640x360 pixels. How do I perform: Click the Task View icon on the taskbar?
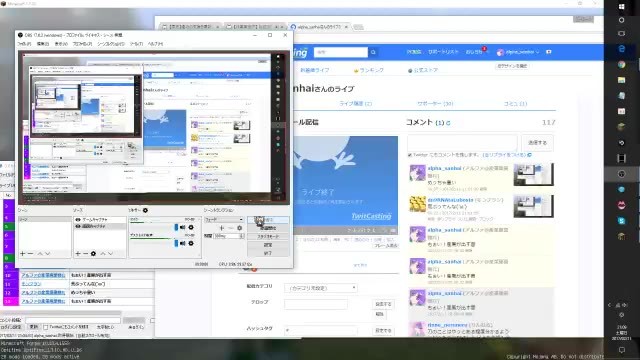click(x=621, y=33)
